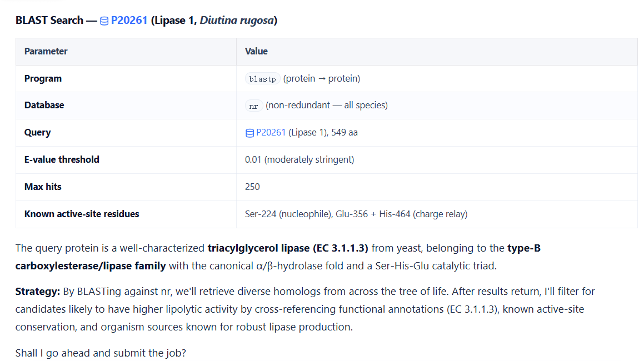Click the Known active-site residues label
Screen dimensions: 644x361
pos(82,214)
